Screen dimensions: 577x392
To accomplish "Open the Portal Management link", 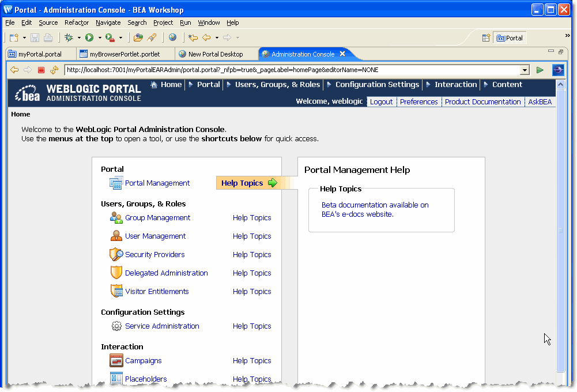I will click(x=157, y=183).
